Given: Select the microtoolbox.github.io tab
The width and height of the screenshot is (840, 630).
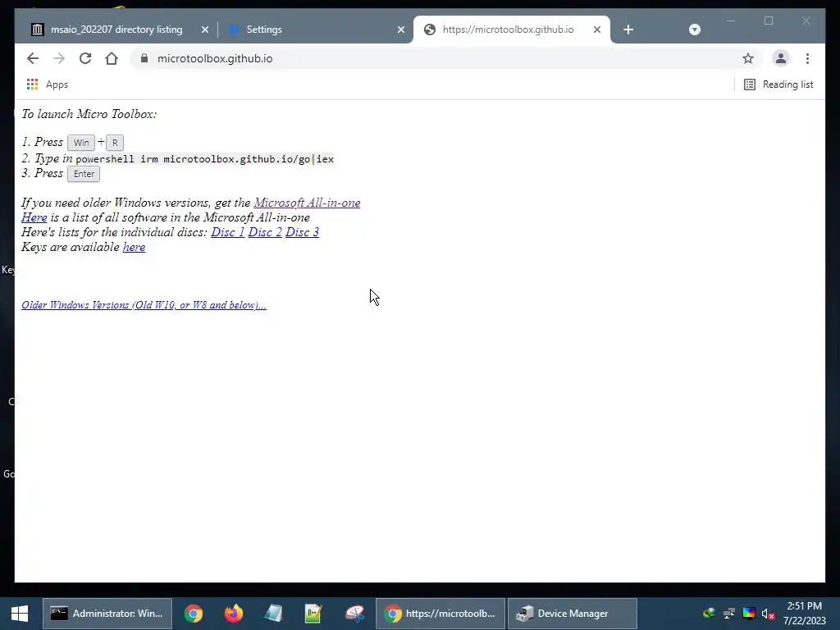Looking at the screenshot, I should (507, 30).
